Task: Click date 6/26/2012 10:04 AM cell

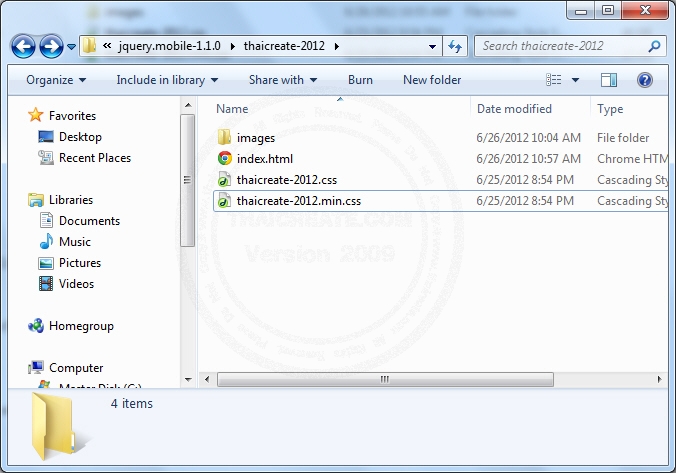Action: tap(528, 138)
